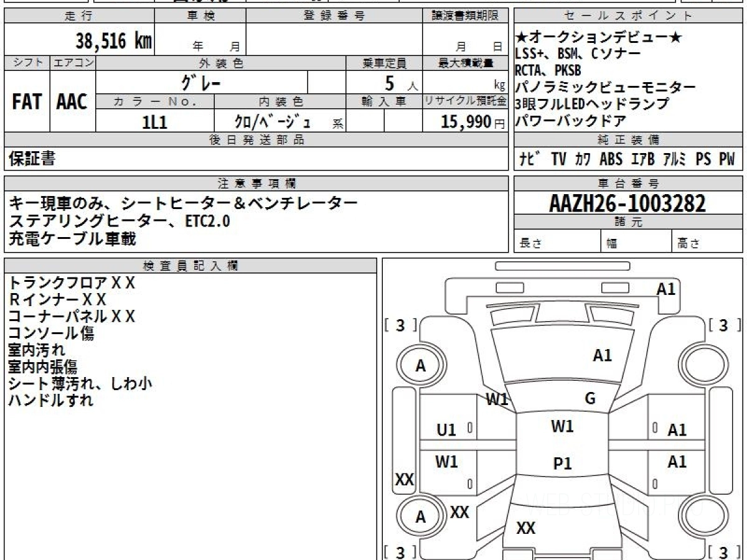Click the 38,516 km mileage value

(114, 41)
